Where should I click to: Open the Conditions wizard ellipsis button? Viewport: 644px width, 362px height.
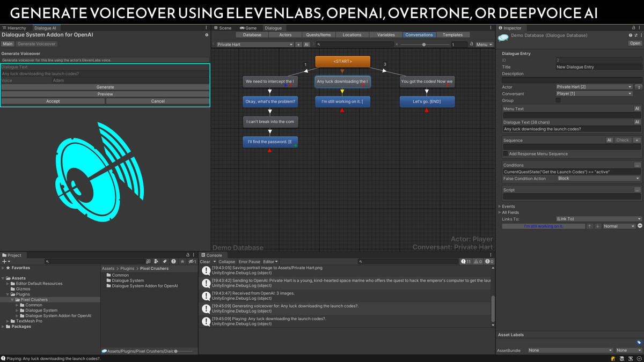pos(637,165)
